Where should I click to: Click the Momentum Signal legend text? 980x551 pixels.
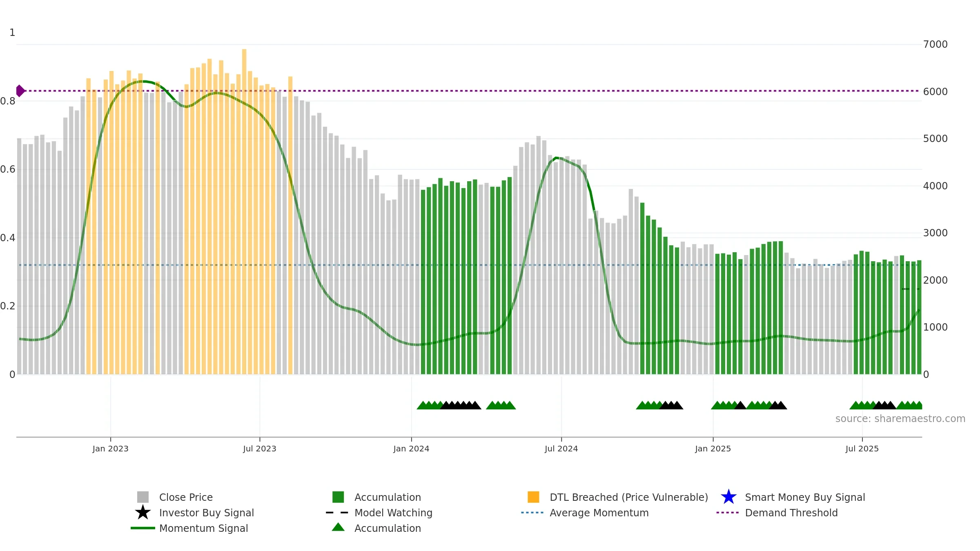[x=204, y=528]
